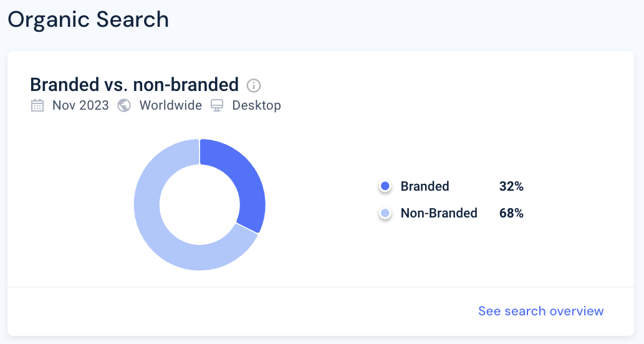Click the desktop monitor icon
Image resolution: width=644 pixels, height=344 pixels.
point(217,105)
